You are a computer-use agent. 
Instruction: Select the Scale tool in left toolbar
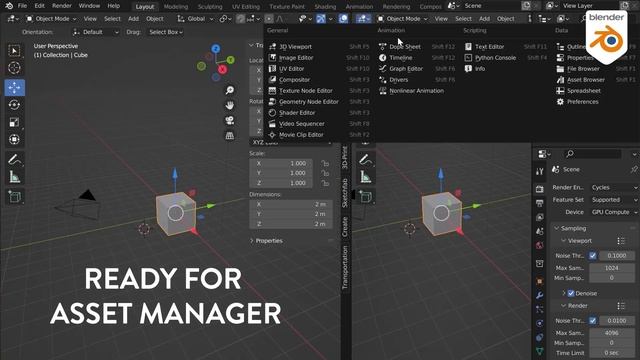tap(14, 122)
